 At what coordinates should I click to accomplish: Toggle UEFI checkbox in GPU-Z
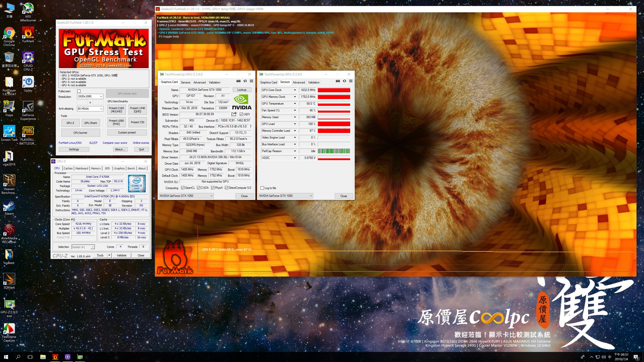pos(241,114)
